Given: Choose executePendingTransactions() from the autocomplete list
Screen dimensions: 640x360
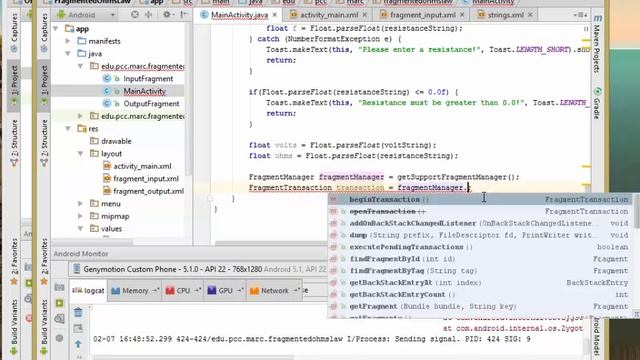Looking at the screenshot, I should tap(481, 247).
